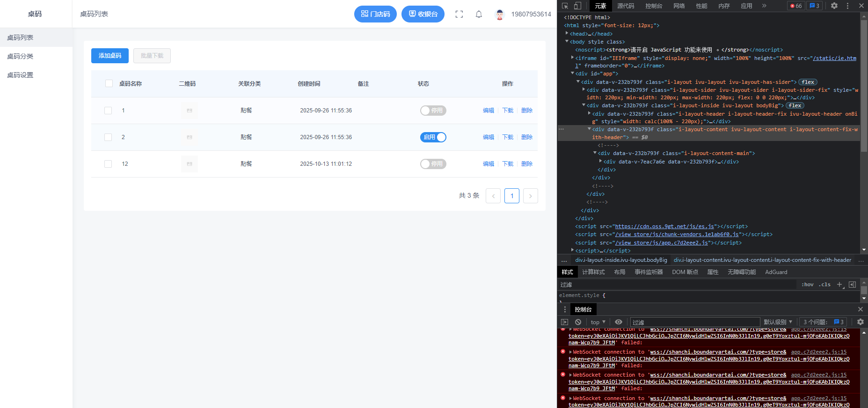The height and width of the screenshot is (408, 868).
Task: Click the user avatar icon
Action: [500, 15]
